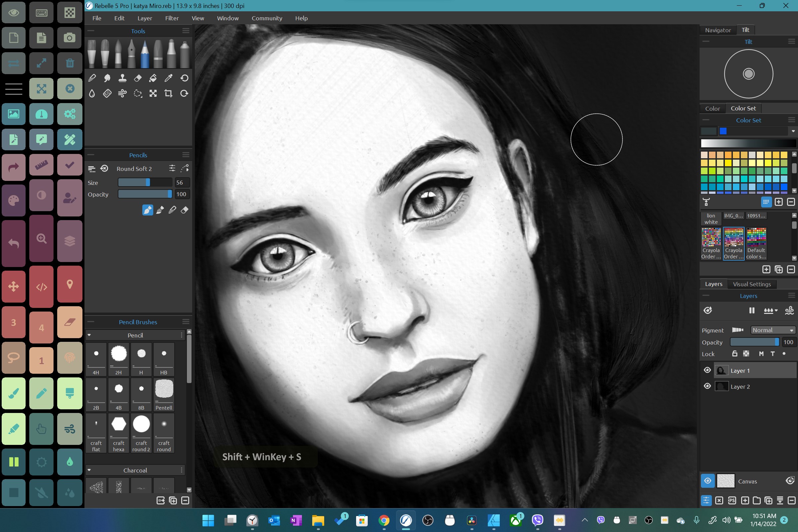Select the 4B pencil brush preset
Screen dimensions: 798x532
[x=118, y=394]
